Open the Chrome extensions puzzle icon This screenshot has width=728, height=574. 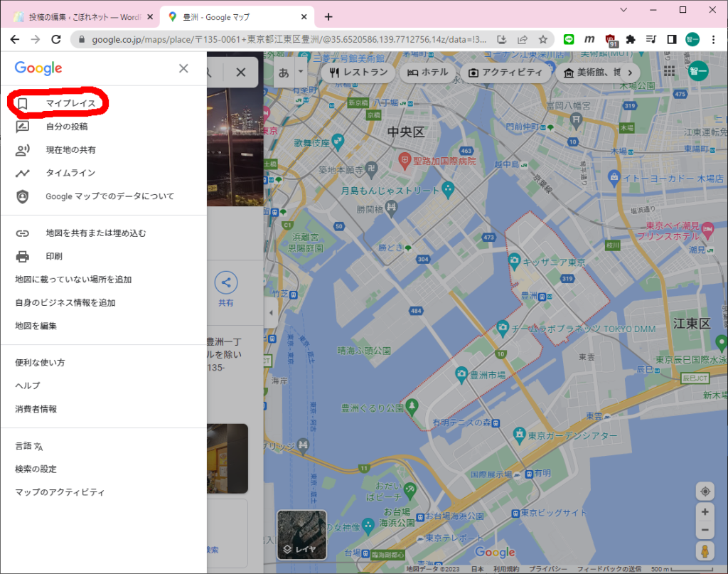630,41
